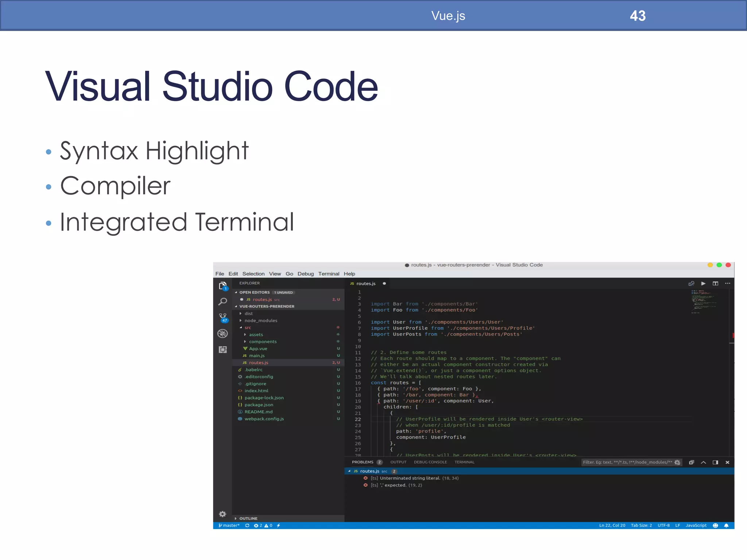Open the Search view icon
Viewport: 747px width, 560px height.
(222, 302)
